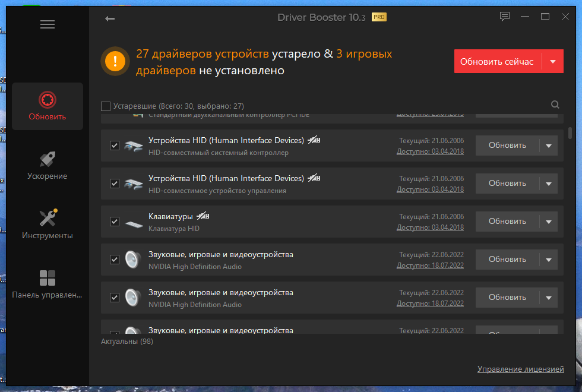This screenshot has height=392, width=582.
Task: Open the hamburger menu in sidebar
Action: [48, 24]
